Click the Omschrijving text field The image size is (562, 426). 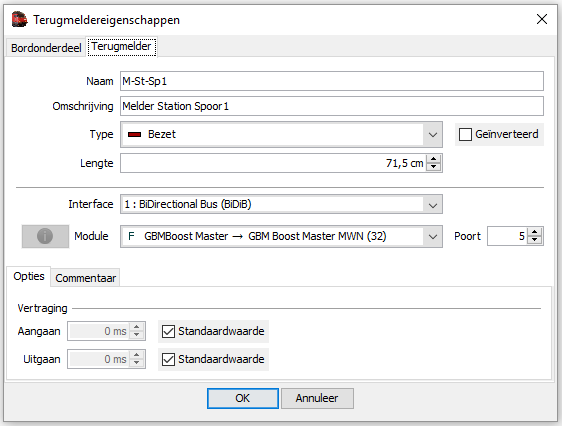coord(332,106)
